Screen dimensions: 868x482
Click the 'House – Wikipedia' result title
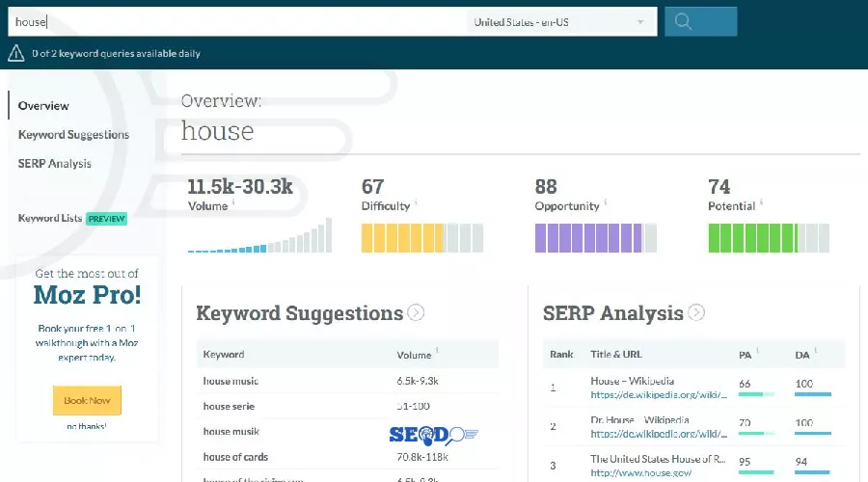[632, 381]
